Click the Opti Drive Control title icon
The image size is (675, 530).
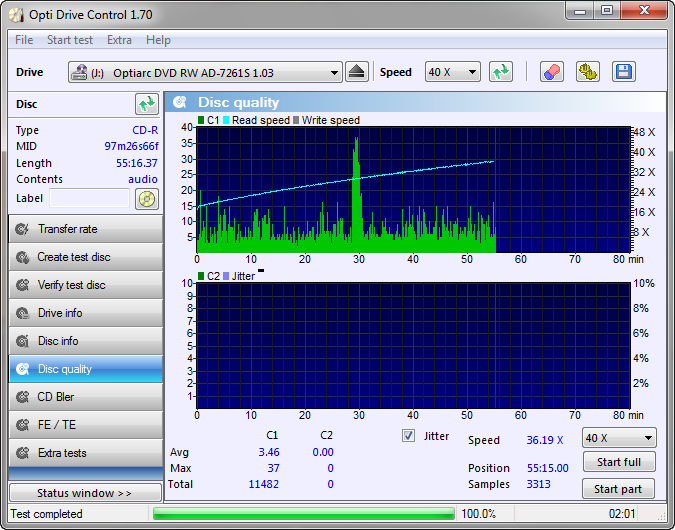16,15
